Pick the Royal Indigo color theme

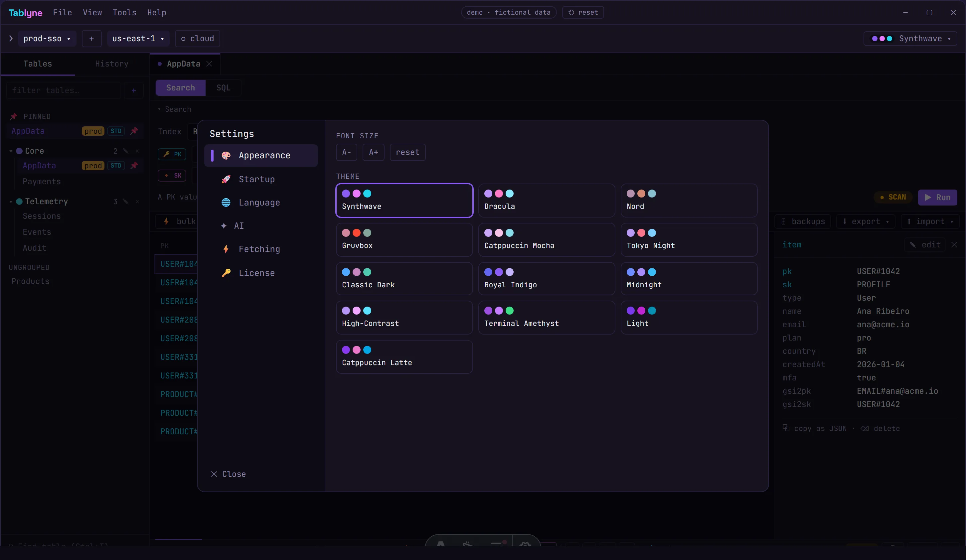(x=547, y=279)
